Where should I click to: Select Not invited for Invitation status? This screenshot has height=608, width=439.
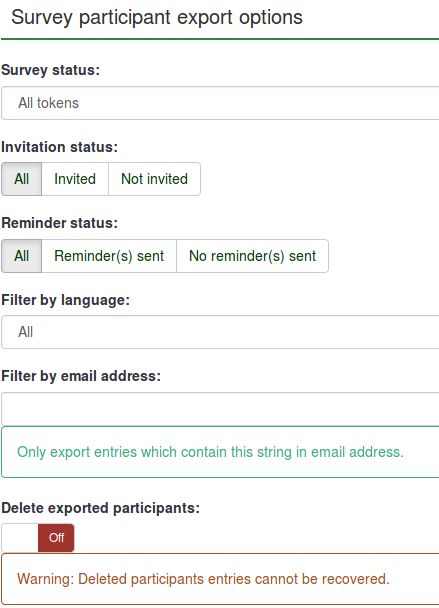[x=154, y=179]
